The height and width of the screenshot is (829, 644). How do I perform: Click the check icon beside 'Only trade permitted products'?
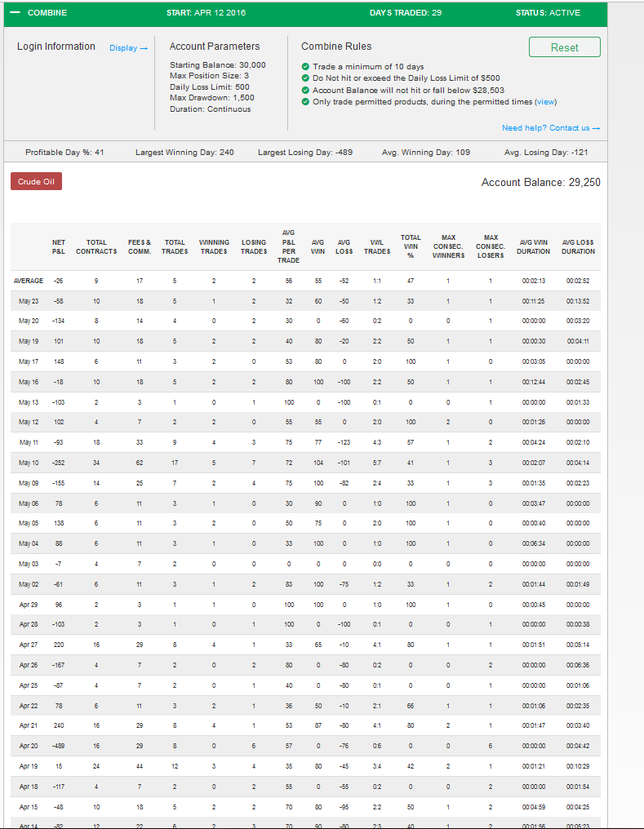pos(305,101)
